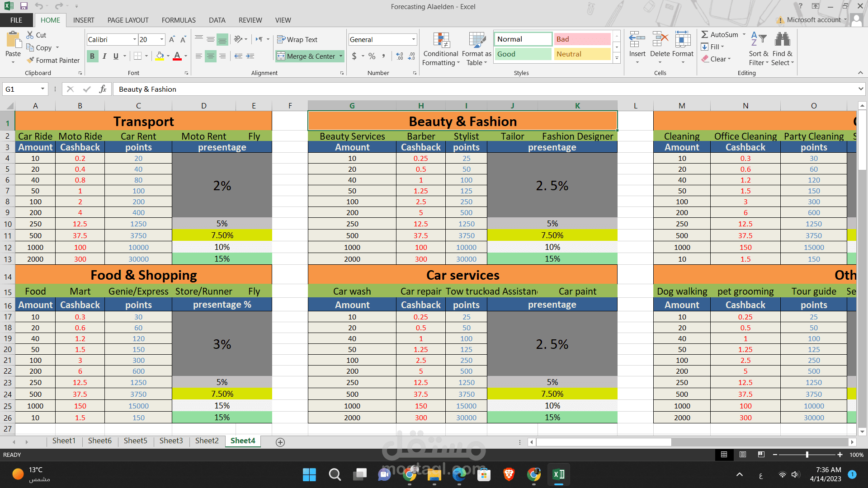This screenshot has height=488, width=868.
Task: Click the Increase Font Size icon
Action: tap(172, 40)
